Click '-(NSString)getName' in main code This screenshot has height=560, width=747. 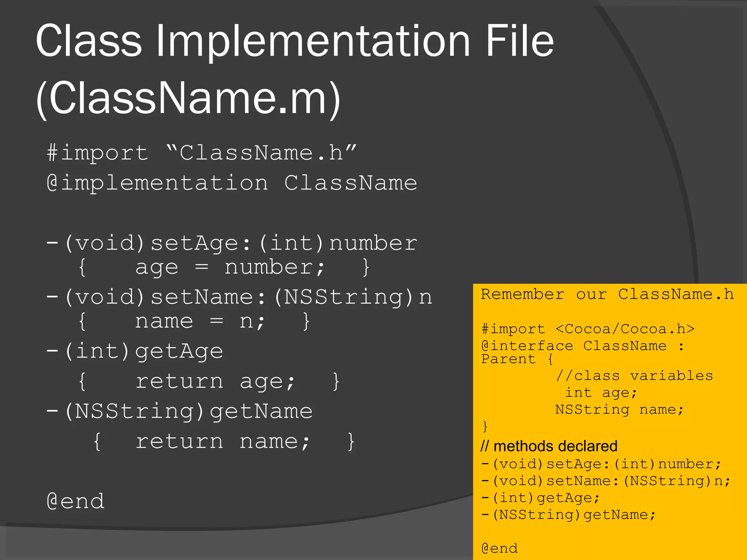point(180,411)
